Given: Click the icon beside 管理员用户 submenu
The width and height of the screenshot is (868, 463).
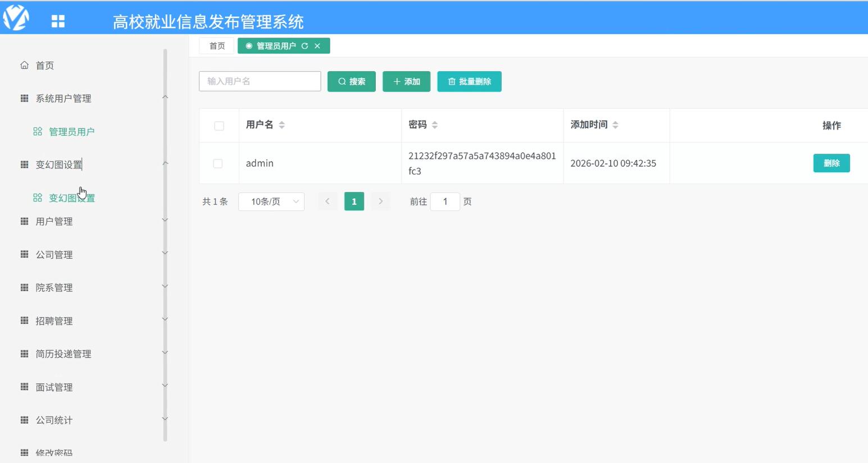Looking at the screenshot, I should click(38, 131).
